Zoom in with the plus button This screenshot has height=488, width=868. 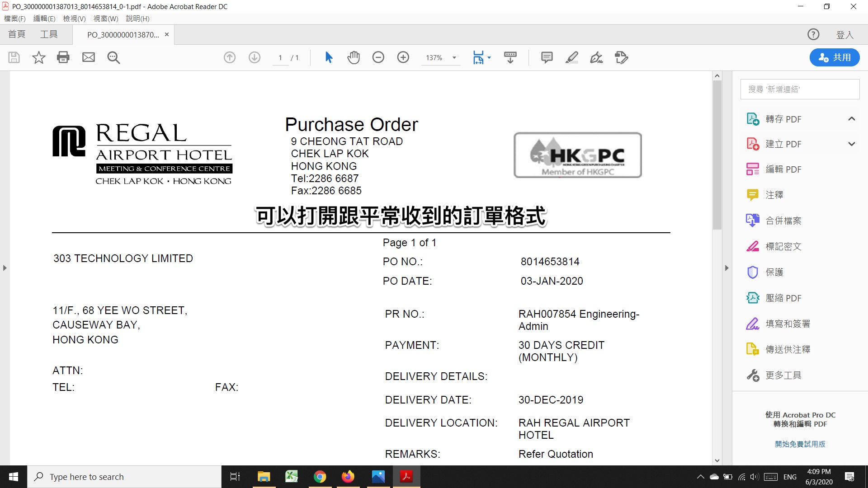(403, 57)
